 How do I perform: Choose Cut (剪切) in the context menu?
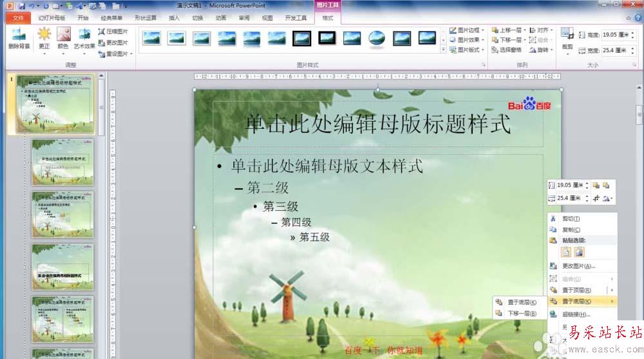pyautogui.click(x=582, y=218)
